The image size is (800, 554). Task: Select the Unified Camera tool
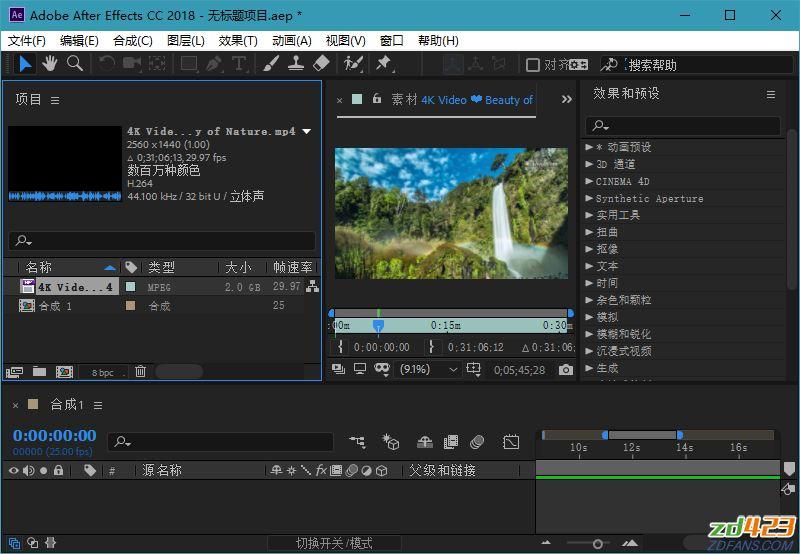[132, 64]
